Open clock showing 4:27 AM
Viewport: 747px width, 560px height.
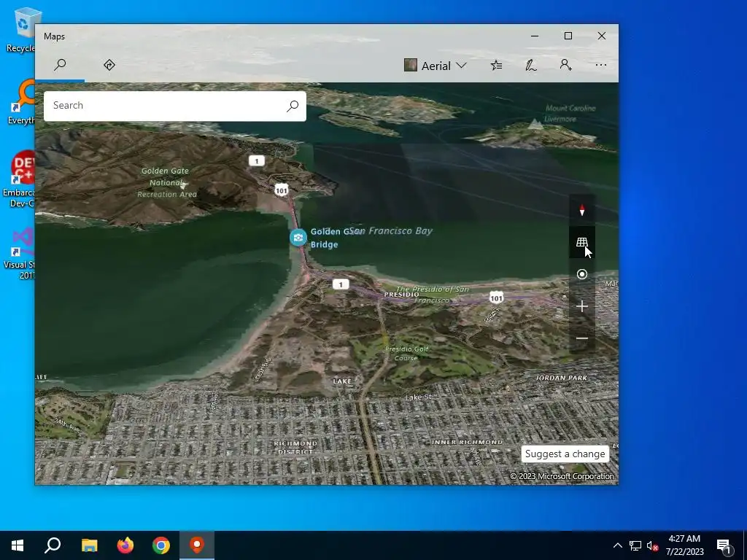(684, 545)
